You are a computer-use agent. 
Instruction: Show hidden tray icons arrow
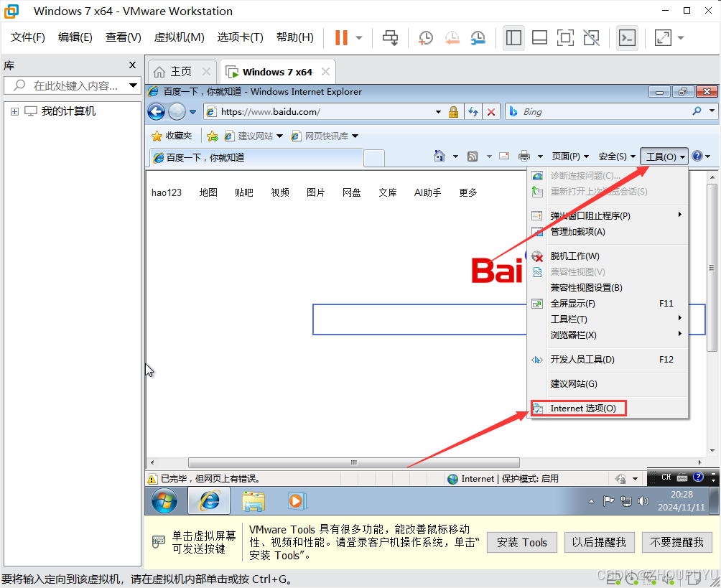coord(591,501)
